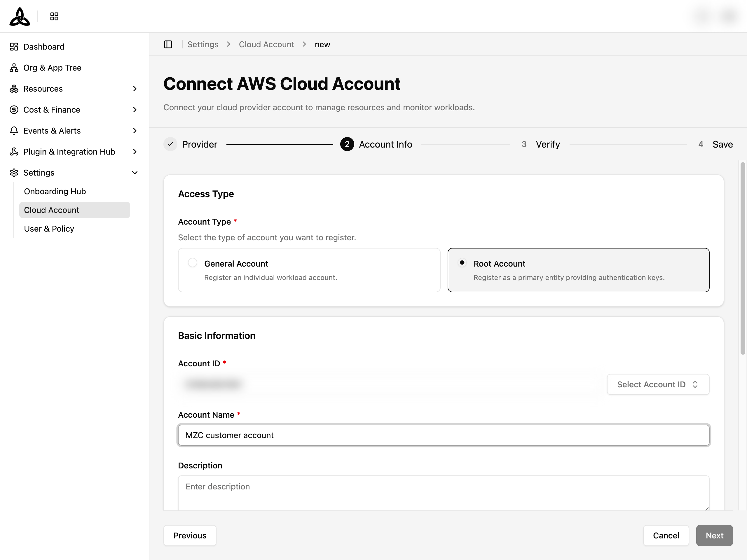Click the Settings breadcrumb link
Viewport: 747px width, 560px height.
[203, 44]
